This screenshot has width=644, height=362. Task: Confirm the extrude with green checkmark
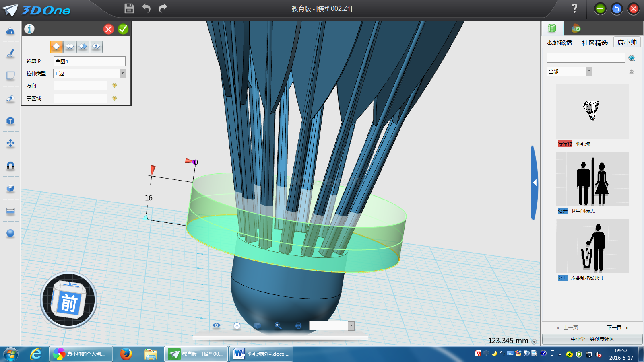pos(123,29)
